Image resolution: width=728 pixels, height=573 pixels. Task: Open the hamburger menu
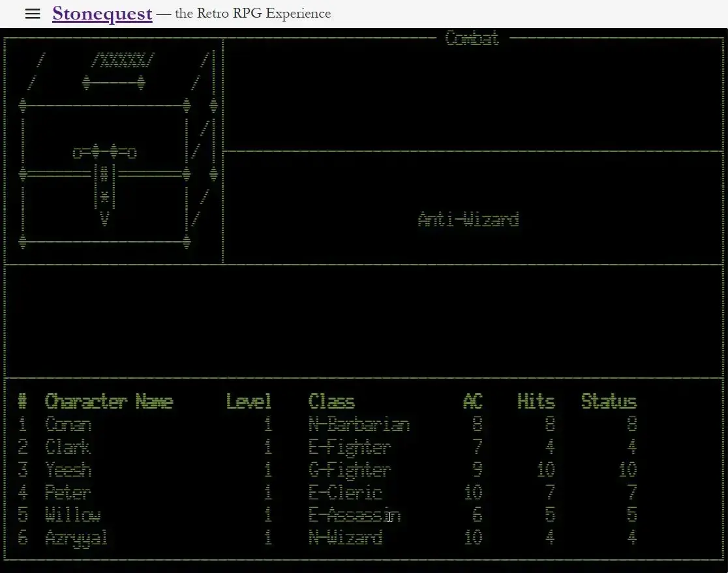point(33,14)
